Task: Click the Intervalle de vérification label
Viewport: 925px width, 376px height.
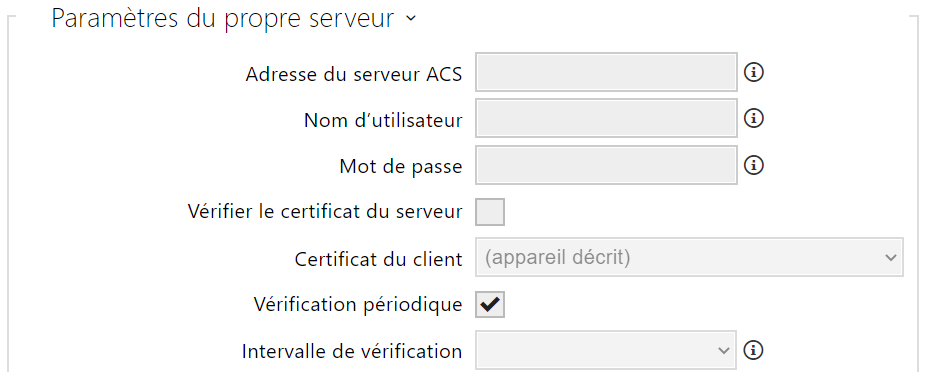Action: click(x=352, y=351)
